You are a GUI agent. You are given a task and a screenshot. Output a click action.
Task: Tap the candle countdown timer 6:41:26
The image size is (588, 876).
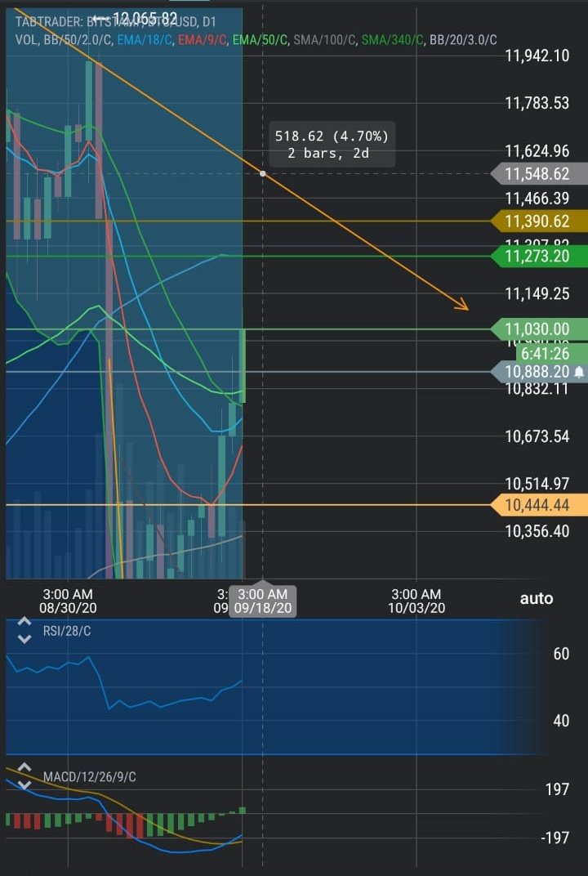[x=552, y=353]
